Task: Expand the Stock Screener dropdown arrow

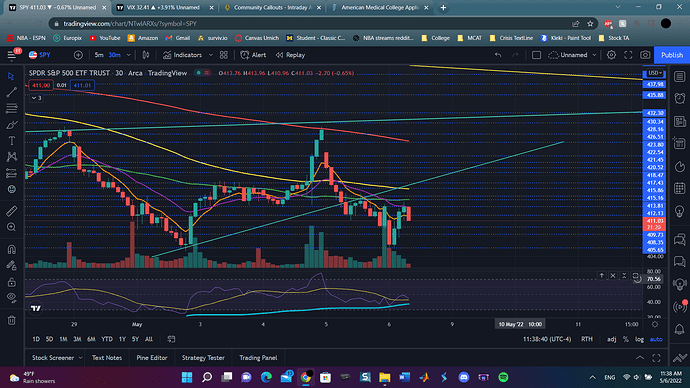Action: 80,358
